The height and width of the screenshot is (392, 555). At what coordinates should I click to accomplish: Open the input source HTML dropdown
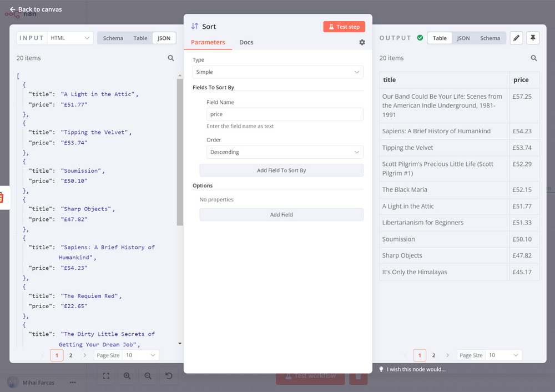[x=70, y=38]
